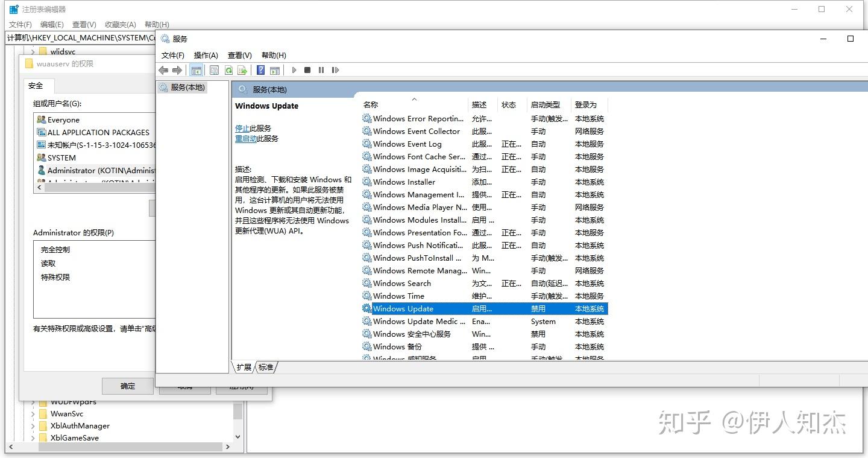Open the 操作 menu in Services
The height and width of the screenshot is (458, 868).
(x=206, y=55)
